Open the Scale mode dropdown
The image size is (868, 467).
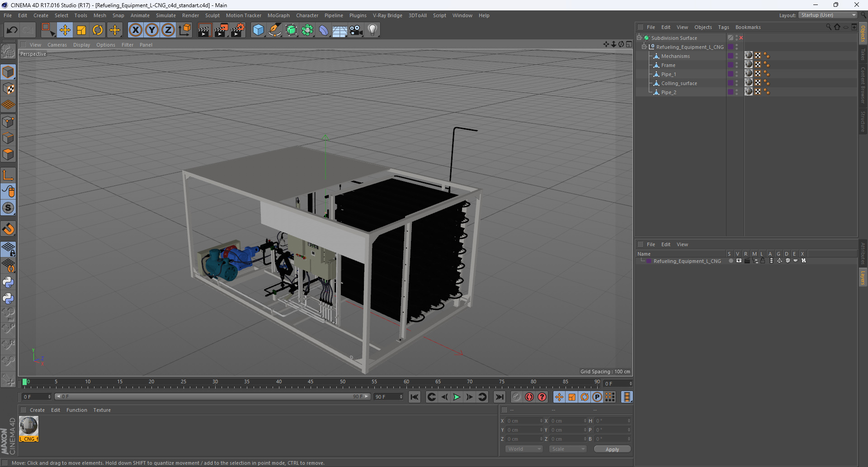pyautogui.click(x=568, y=449)
